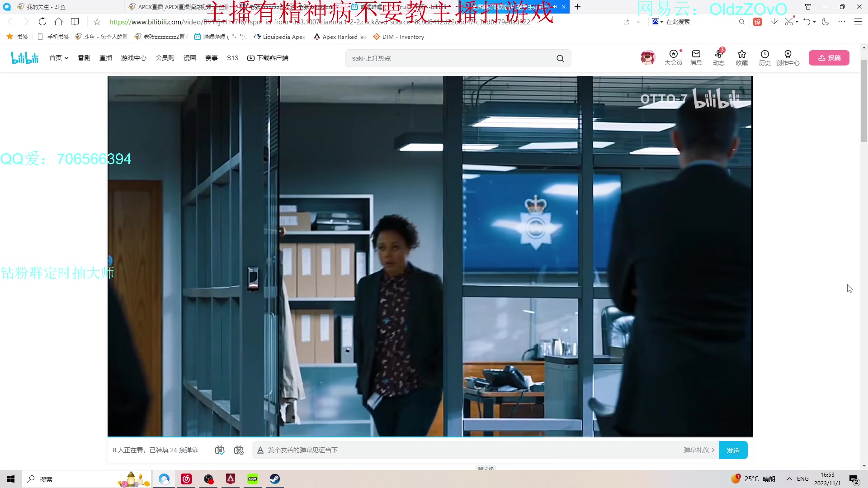Open the S13 nav item
The image size is (868, 488).
click(x=232, y=58)
